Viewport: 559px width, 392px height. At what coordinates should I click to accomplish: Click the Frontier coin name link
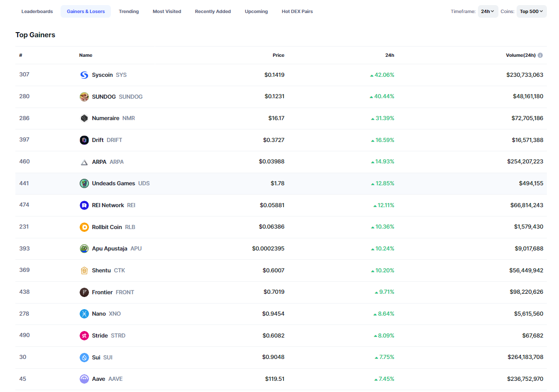click(x=102, y=292)
